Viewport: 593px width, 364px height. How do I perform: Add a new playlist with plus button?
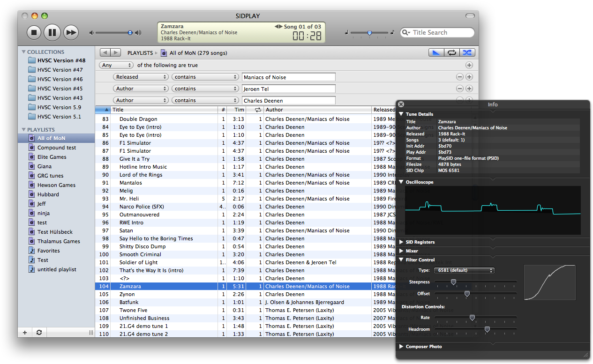pyautogui.click(x=25, y=333)
